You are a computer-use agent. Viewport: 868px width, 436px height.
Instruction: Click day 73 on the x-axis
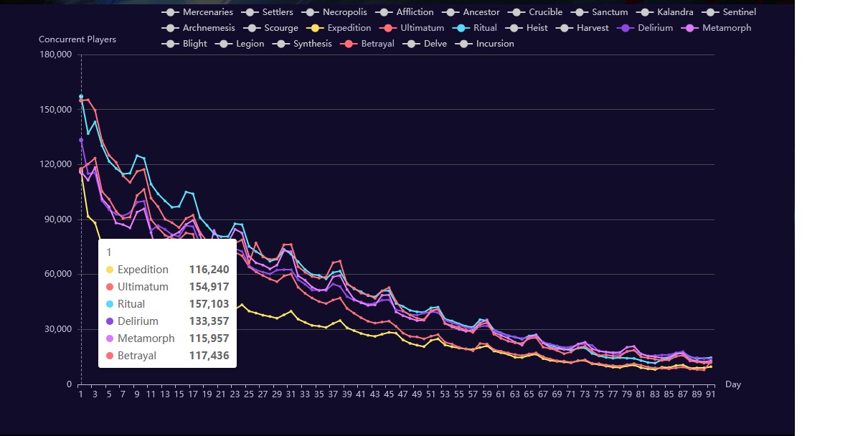(x=585, y=394)
